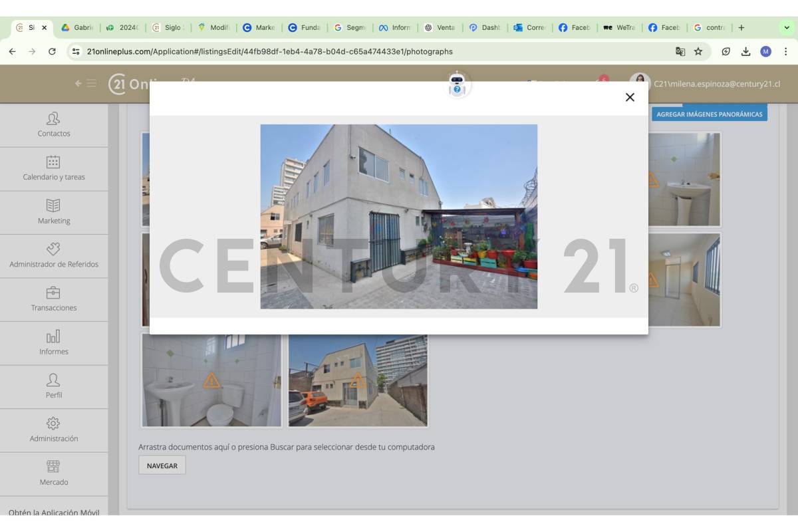Switch to the Funda tab

click(305, 28)
